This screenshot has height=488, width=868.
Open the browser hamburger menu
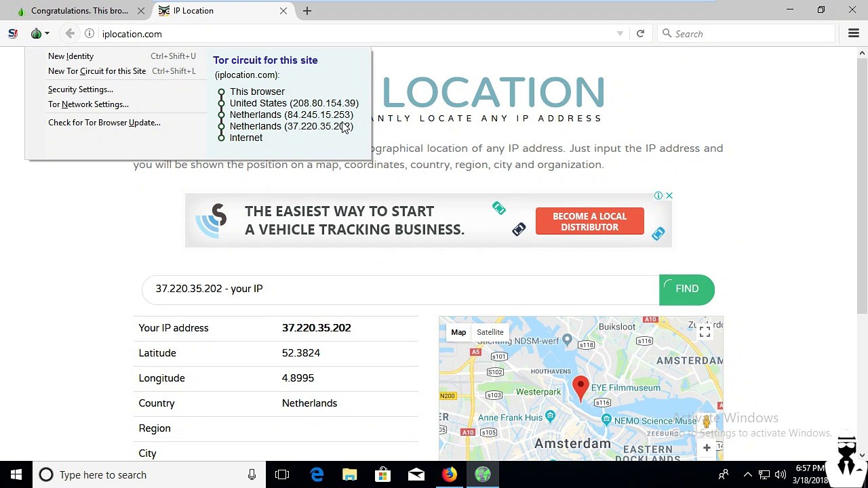(854, 33)
